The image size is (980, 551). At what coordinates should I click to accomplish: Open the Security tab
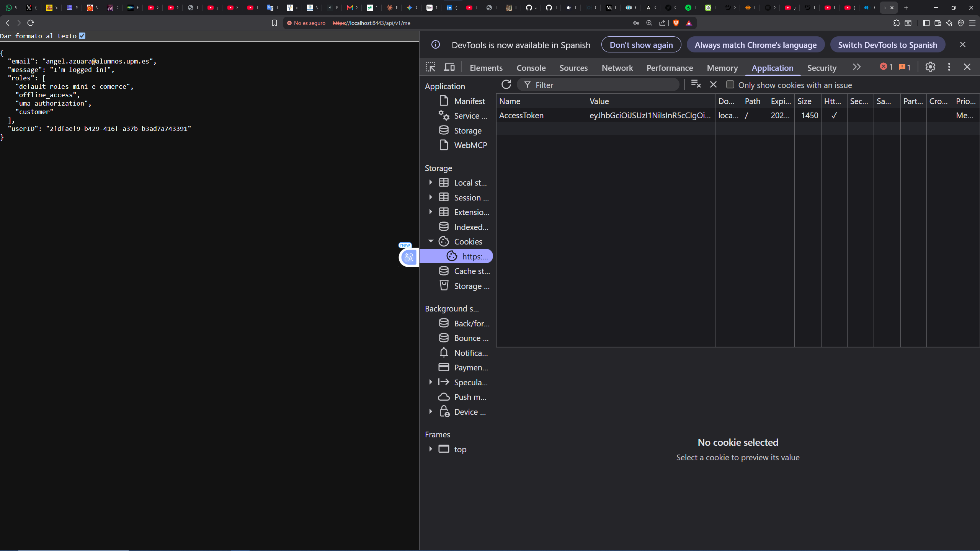tap(822, 68)
